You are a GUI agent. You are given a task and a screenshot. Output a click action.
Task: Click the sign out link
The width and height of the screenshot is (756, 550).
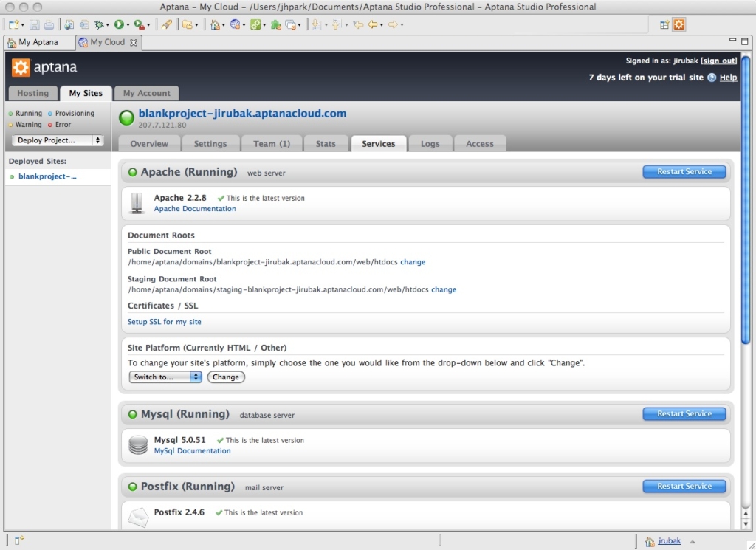[719, 61]
